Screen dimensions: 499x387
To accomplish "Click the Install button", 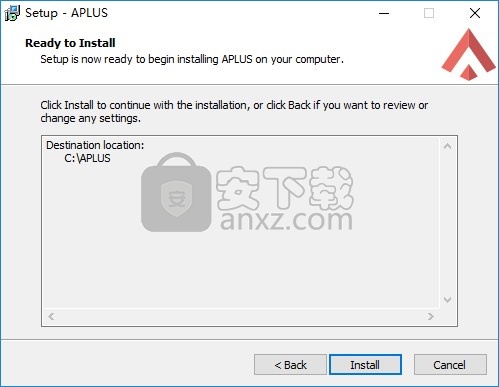I will tap(365, 365).
